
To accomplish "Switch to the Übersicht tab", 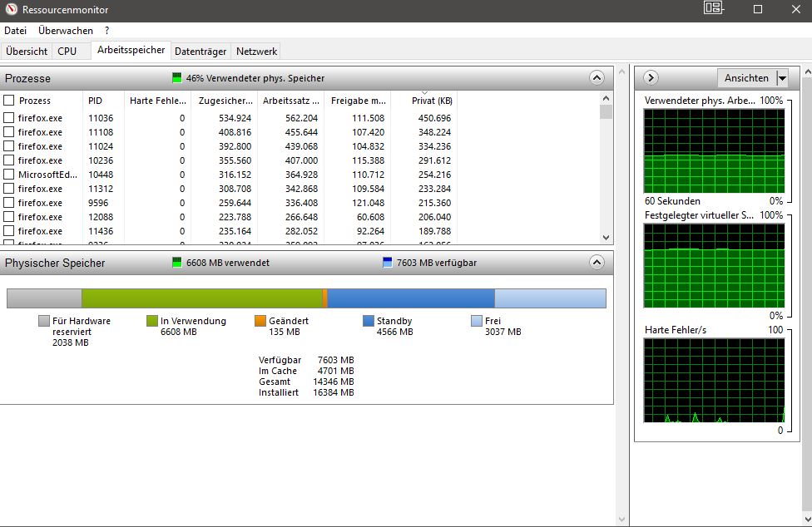I will point(27,52).
